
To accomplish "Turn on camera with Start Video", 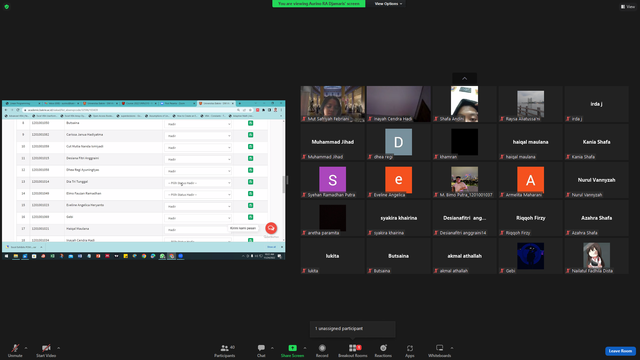I will [46, 351].
